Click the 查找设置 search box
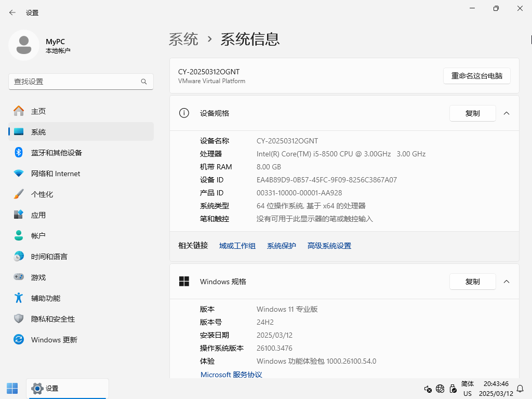The height and width of the screenshot is (399, 532). [x=81, y=82]
